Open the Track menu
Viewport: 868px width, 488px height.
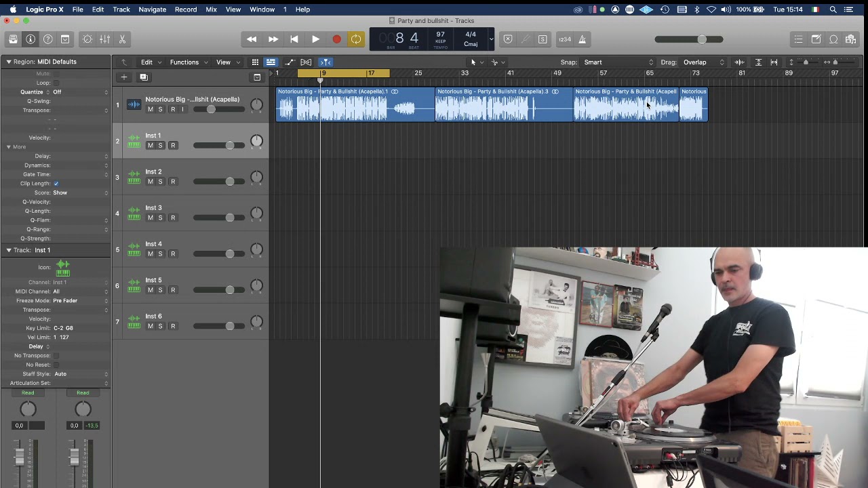coord(121,9)
